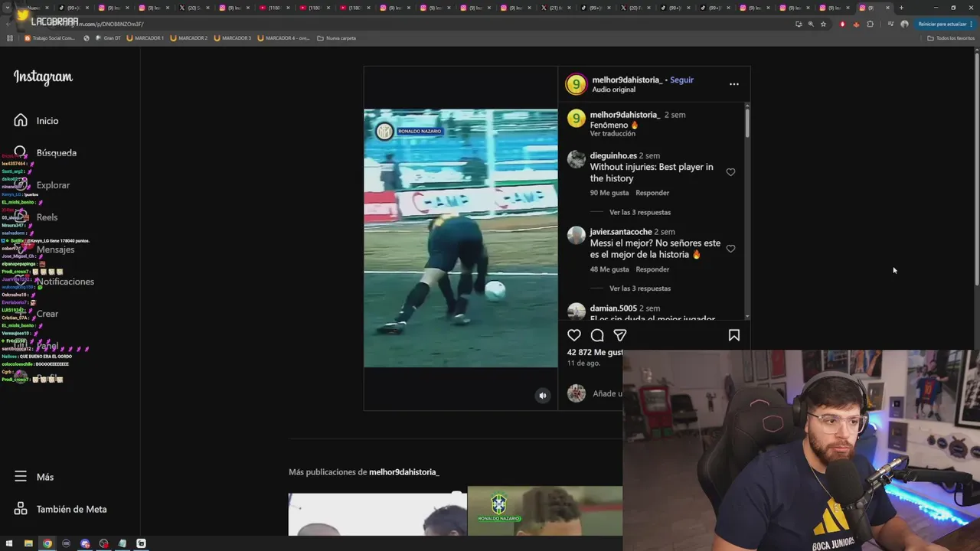Click Audio original link
The image size is (980, 551).
[x=613, y=90]
